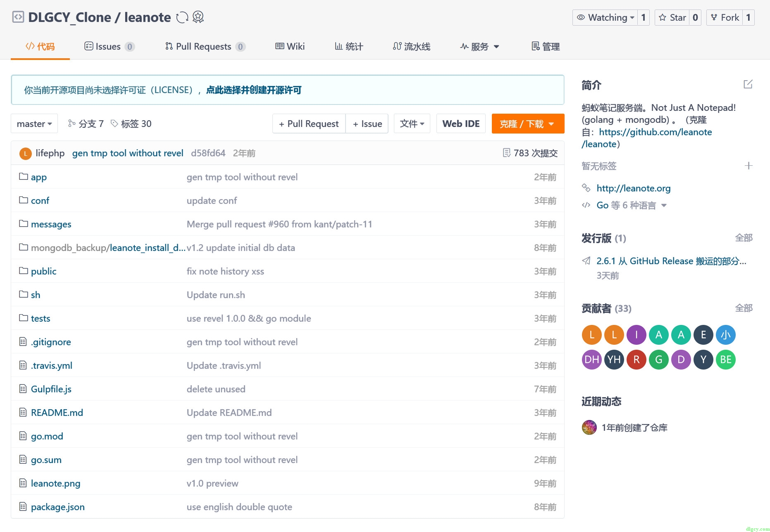Fork the repository
The height and width of the screenshot is (532, 770).
point(725,17)
